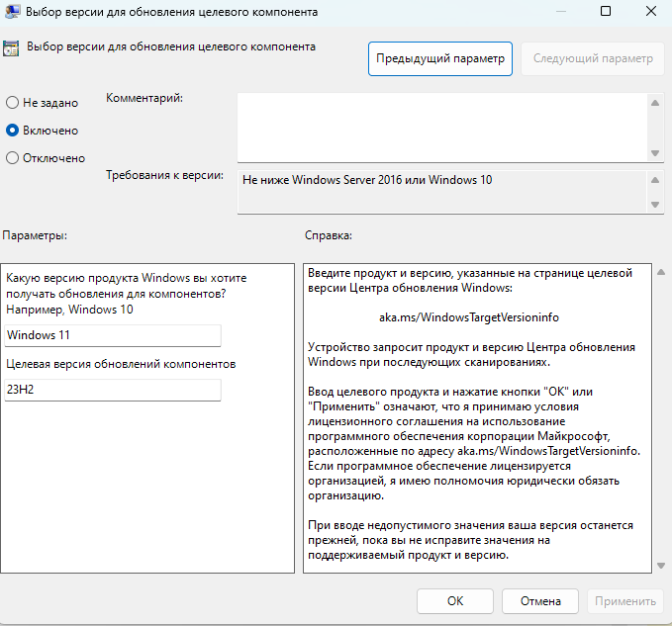Confirm with the OK button
Viewport: 672px width, 626px height.
455,601
